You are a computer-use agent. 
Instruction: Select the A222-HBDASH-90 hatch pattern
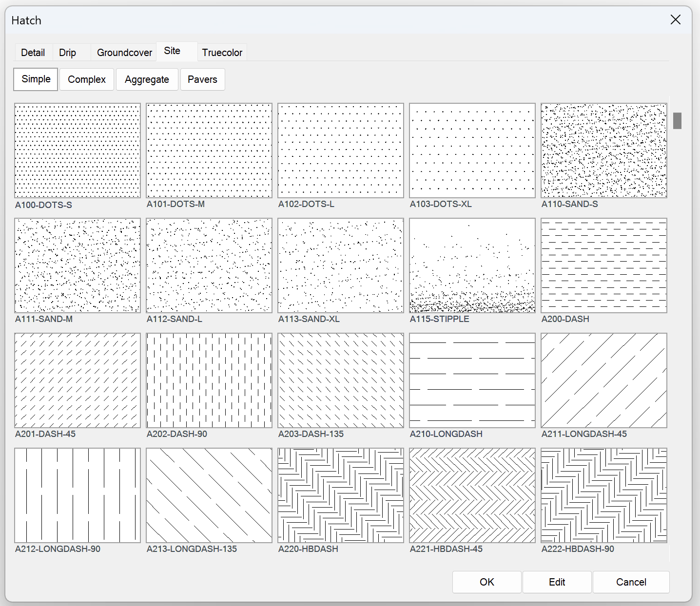[604, 495]
